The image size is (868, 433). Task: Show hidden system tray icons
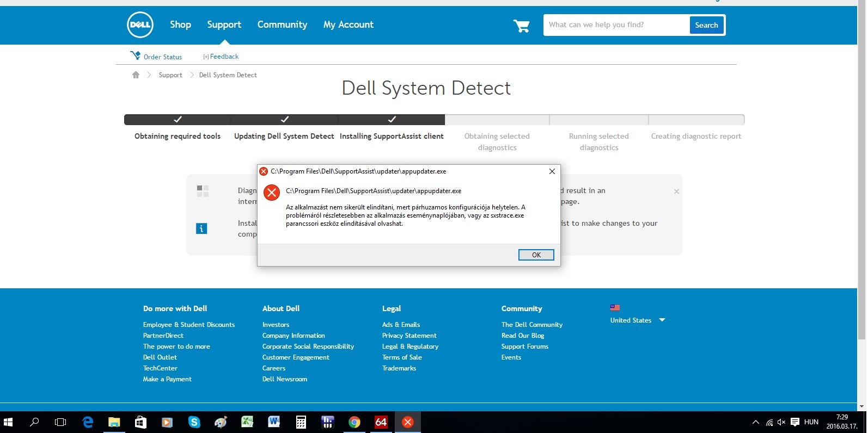(x=755, y=422)
